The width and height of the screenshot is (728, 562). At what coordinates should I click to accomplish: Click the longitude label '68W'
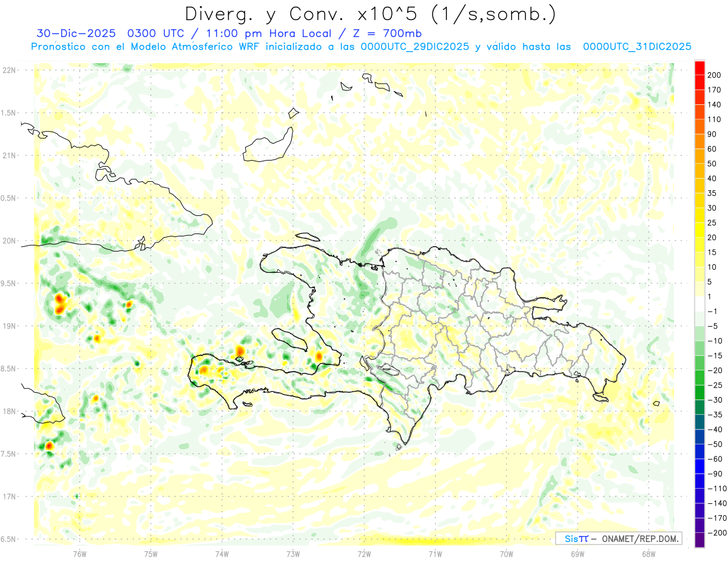[x=649, y=553]
